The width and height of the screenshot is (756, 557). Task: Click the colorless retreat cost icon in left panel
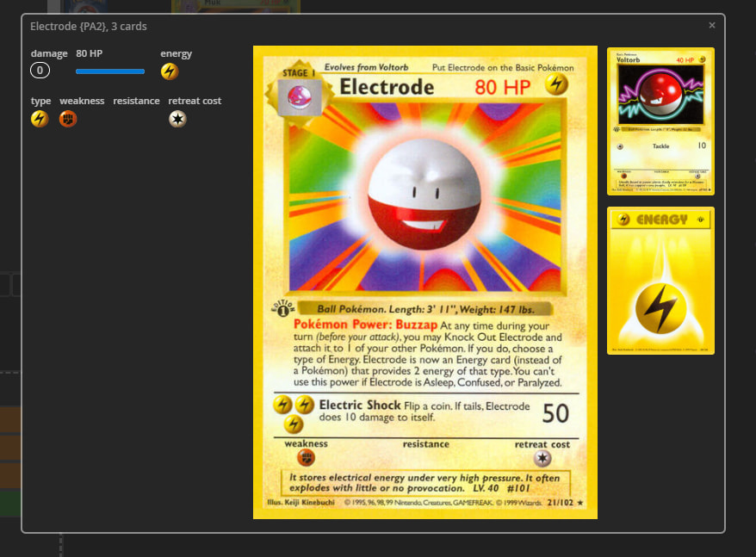(x=177, y=119)
